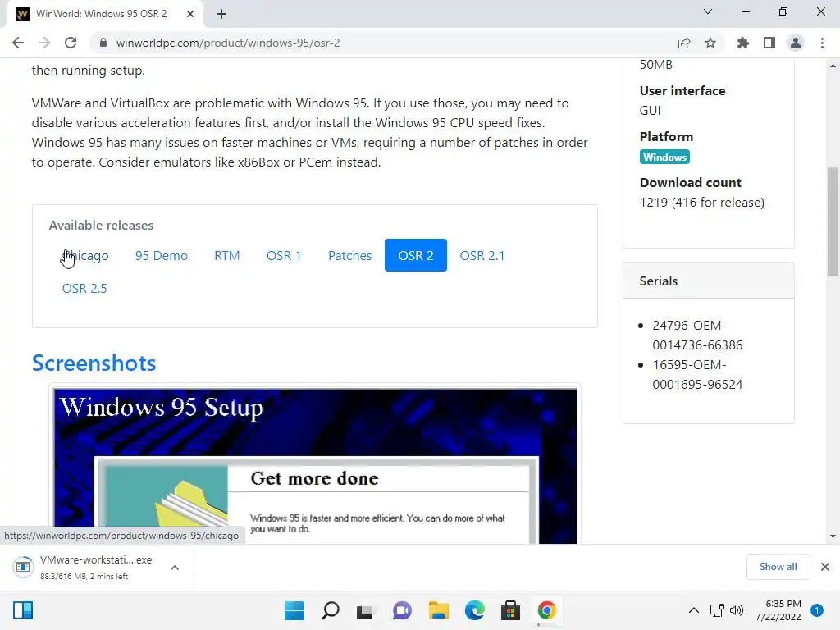The image size is (840, 630).
Task: Open the Chrome profile avatar
Action: (796, 43)
